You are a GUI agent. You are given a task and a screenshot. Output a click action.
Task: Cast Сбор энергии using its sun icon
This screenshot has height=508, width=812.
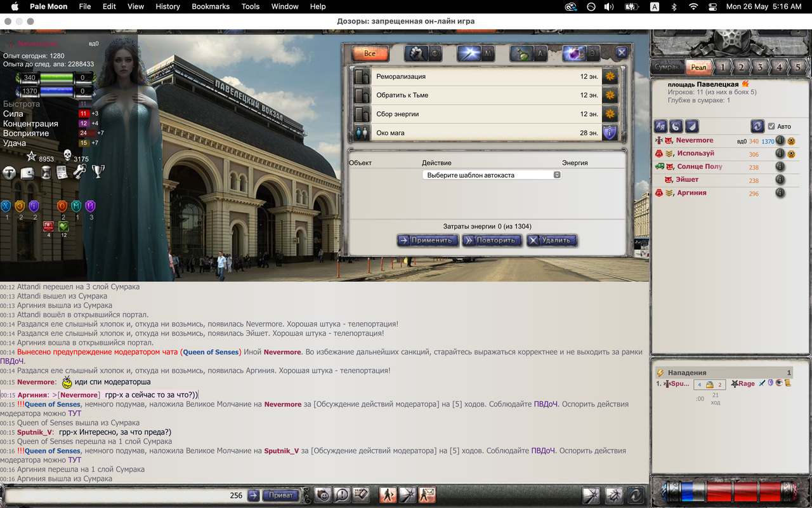point(610,114)
